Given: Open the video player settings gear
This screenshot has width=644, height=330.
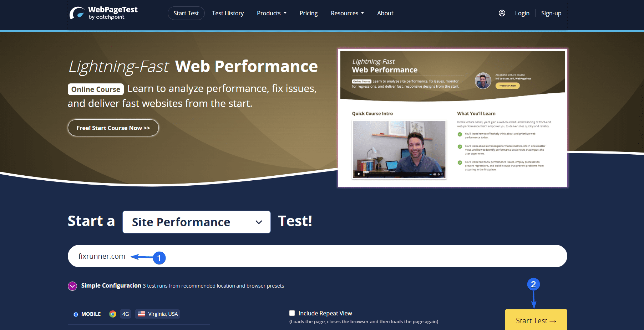Looking at the screenshot, I should pyautogui.click(x=439, y=174).
